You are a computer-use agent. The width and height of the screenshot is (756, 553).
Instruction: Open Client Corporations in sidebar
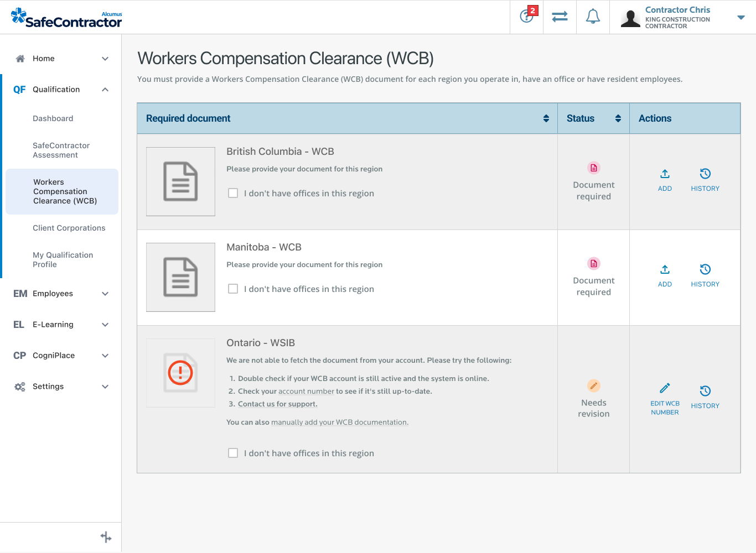(69, 228)
